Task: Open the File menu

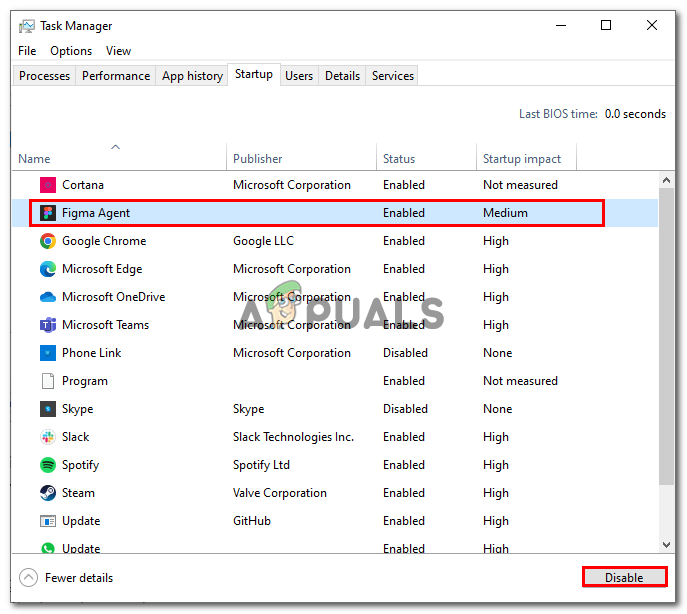Action: coord(27,51)
